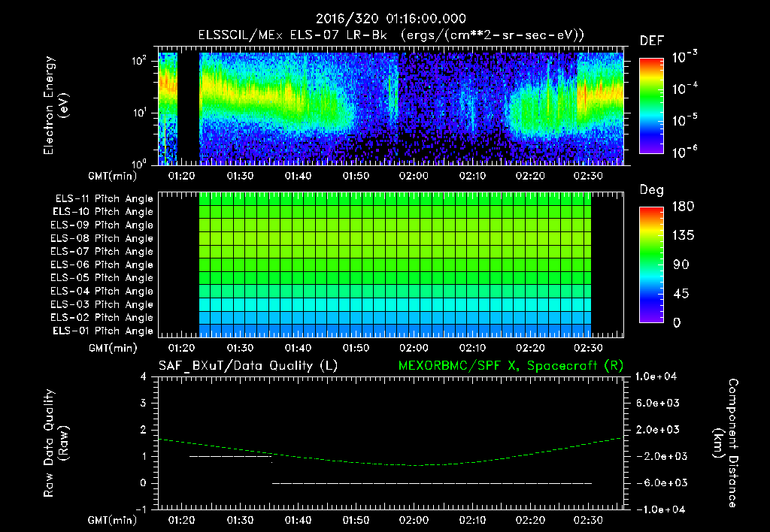Select the ELS-06 Pitch Angle row label

coord(102,264)
